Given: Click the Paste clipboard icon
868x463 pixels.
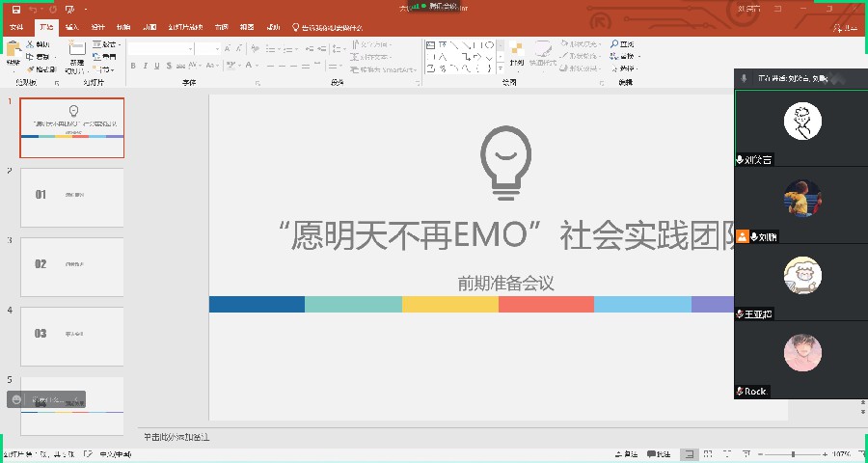Looking at the screenshot, I should (14, 50).
